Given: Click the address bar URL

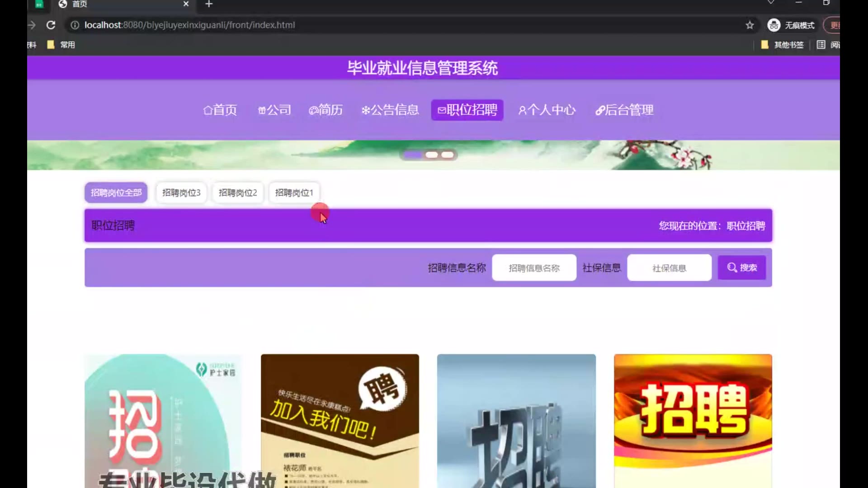Looking at the screenshot, I should pyautogui.click(x=189, y=25).
